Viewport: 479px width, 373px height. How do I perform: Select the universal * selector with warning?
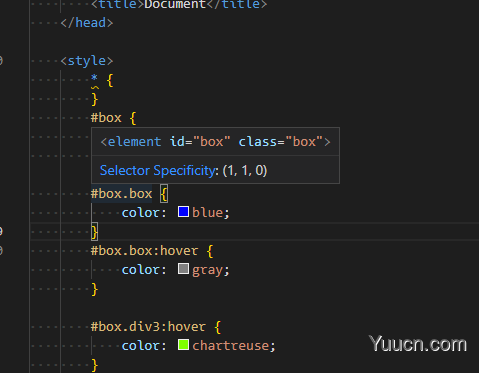click(95, 80)
